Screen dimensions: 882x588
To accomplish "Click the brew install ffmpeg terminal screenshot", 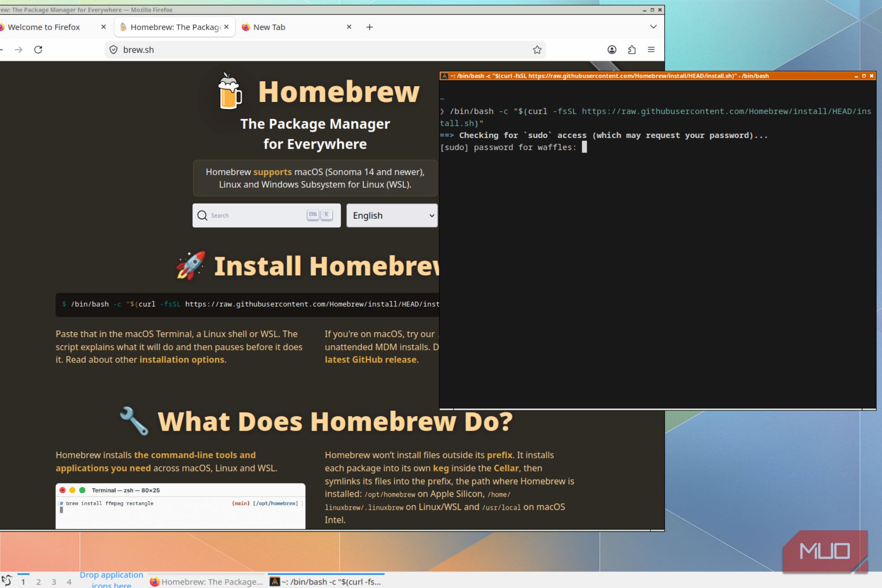I will click(180, 506).
